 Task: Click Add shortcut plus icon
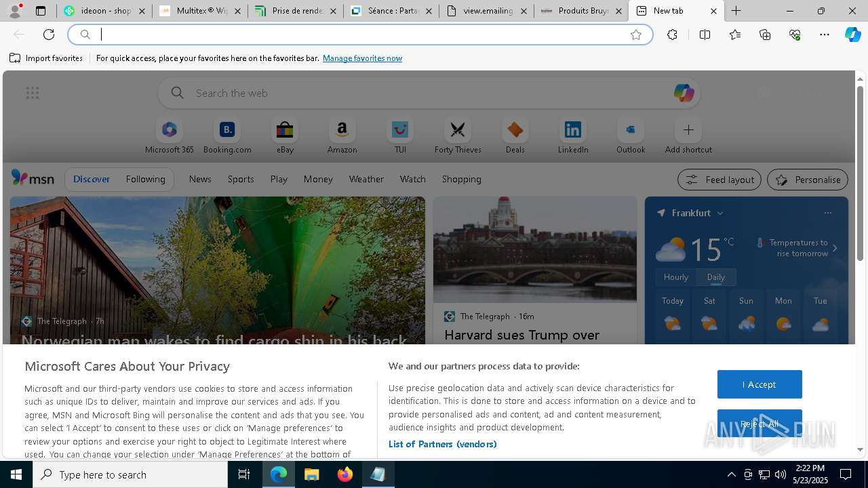click(688, 129)
